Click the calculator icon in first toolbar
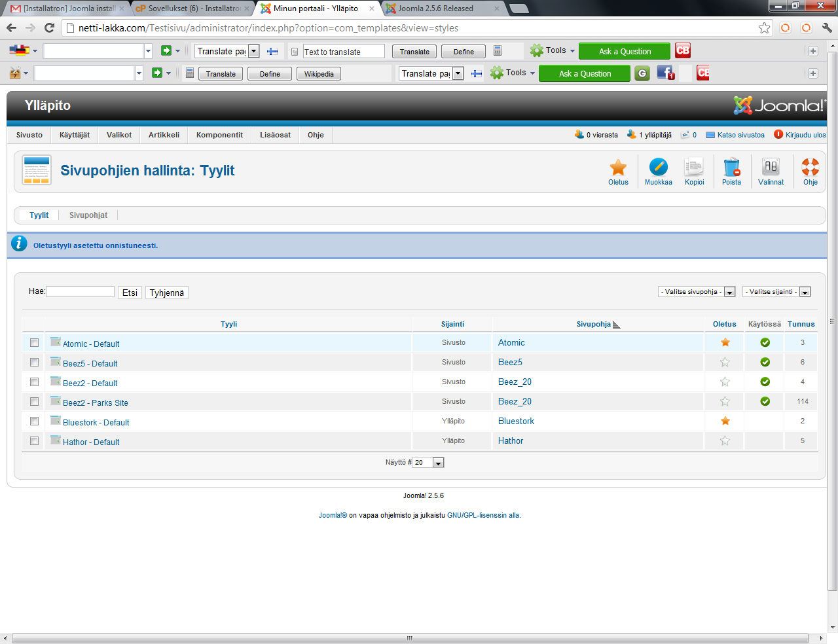838x644 pixels. coord(498,50)
